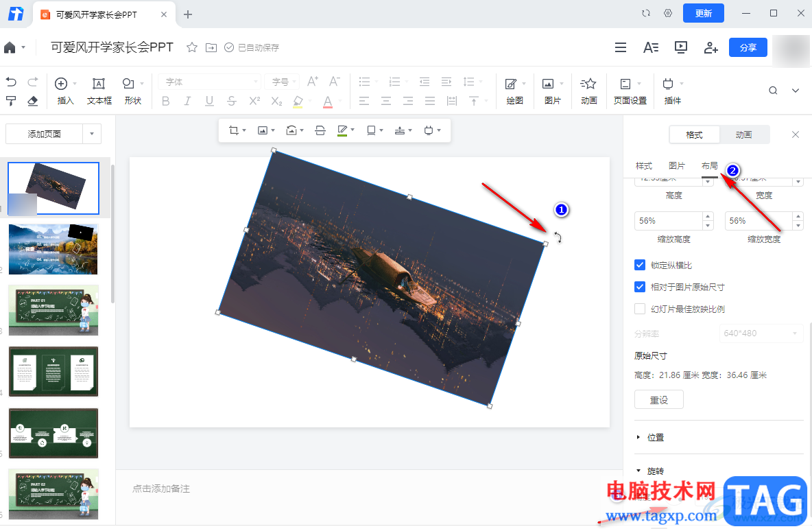
Task: Click the add collaborator icon
Action: (x=711, y=47)
